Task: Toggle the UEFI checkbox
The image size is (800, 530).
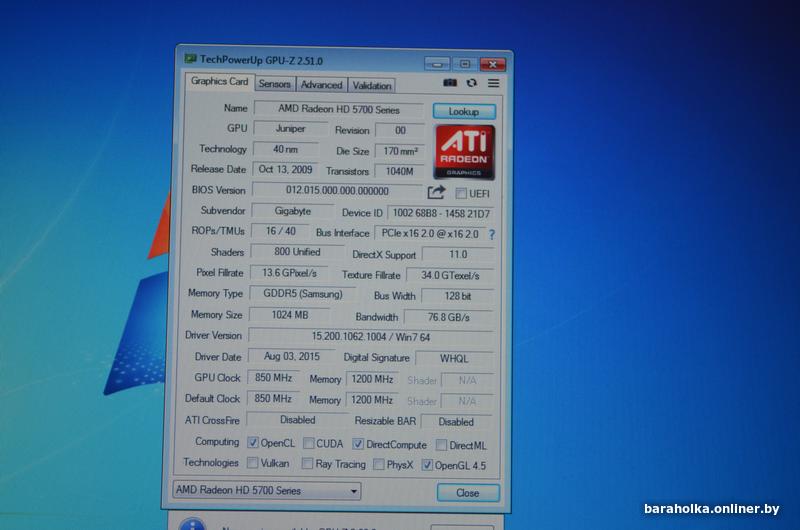Action: click(x=461, y=193)
